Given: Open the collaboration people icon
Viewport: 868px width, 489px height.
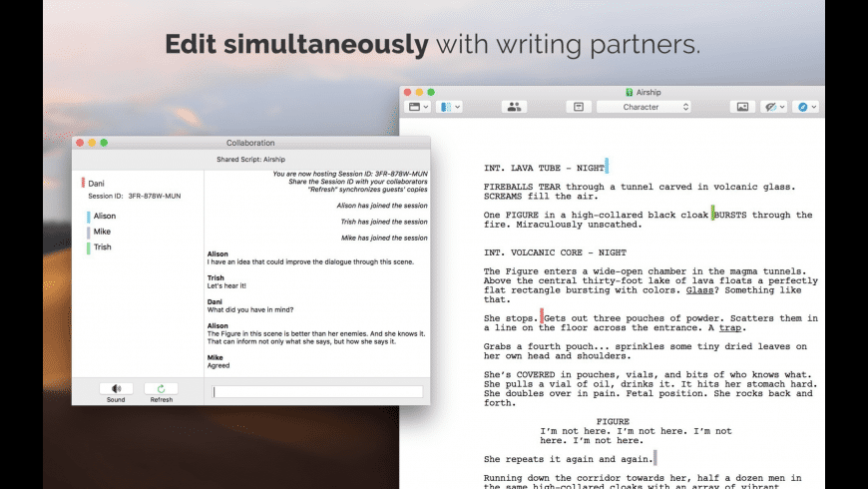Looking at the screenshot, I should coord(514,107).
